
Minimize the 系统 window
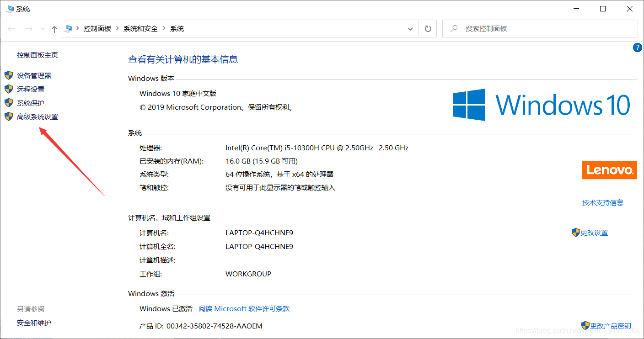coord(577,9)
